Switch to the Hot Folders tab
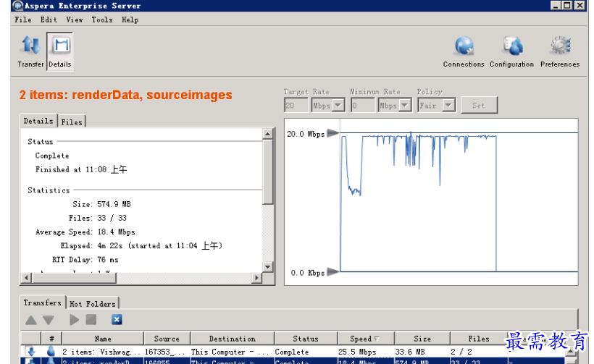This screenshot has height=364, width=594. click(93, 303)
